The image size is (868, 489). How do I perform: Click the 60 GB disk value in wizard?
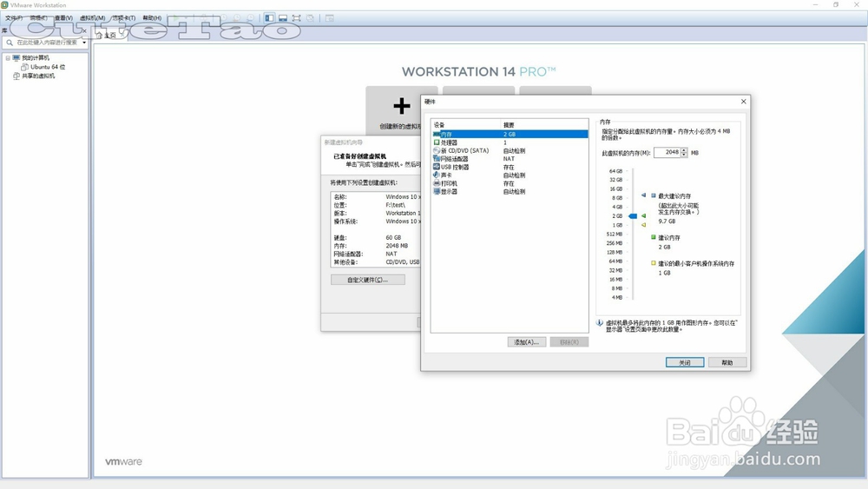click(x=393, y=238)
